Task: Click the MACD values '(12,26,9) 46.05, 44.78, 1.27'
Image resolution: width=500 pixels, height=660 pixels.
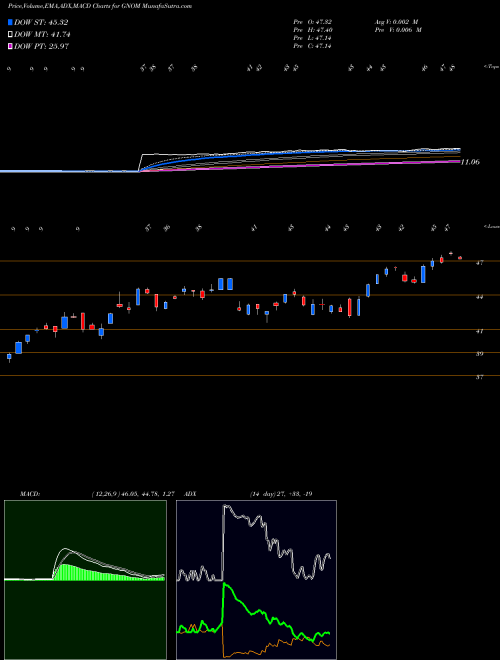Action: pyautogui.click(x=133, y=494)
